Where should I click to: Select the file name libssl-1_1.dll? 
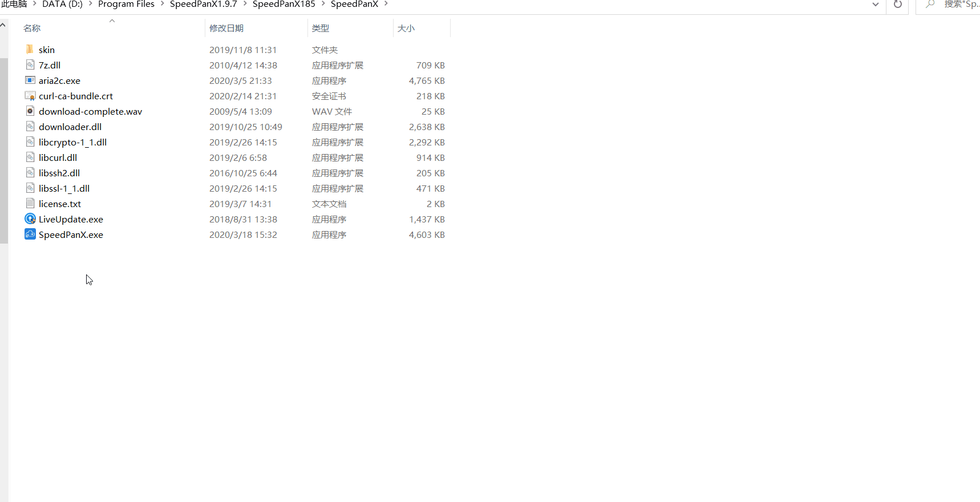pos(64,188)
